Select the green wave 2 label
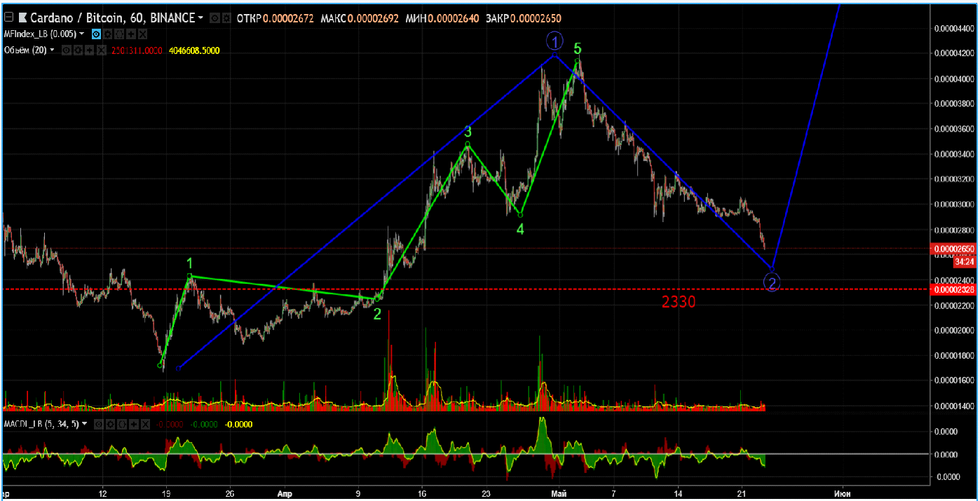This screenshot has width=980, height=501. tap(377, 314)
